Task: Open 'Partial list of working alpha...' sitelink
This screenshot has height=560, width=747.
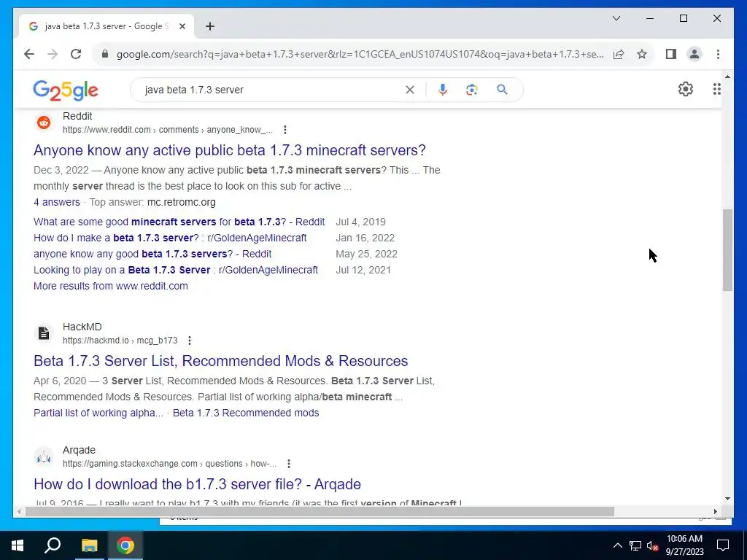Action: (98, 413)
